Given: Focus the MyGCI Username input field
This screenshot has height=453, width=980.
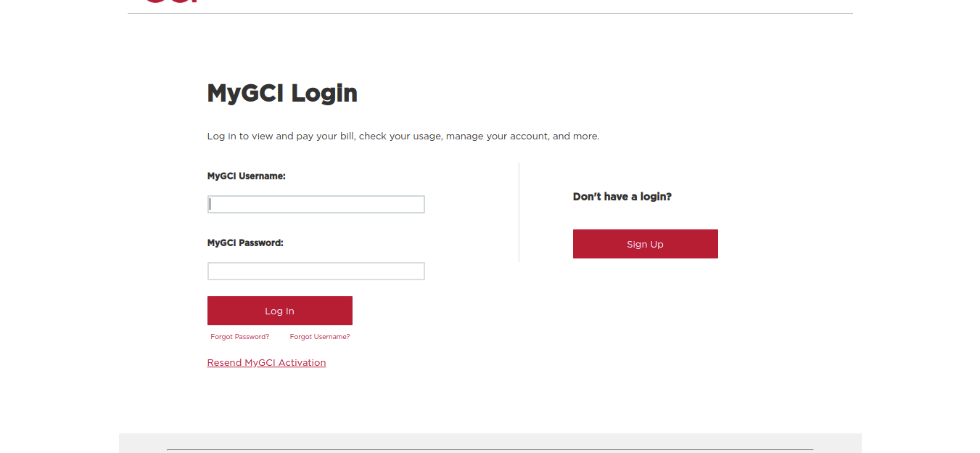Looking at the screenshot, I should [x=316, y=204].
